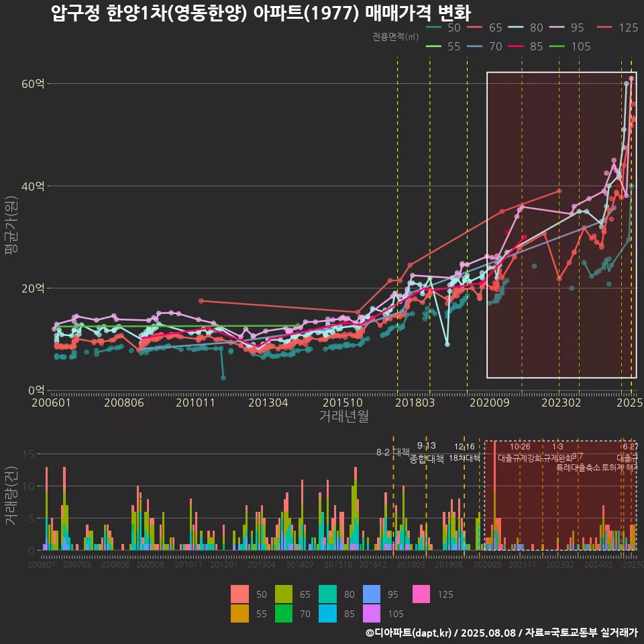644x644 pixels.
Task: Select the blue 95 square in bar legend
Action: tap(371, 594)
